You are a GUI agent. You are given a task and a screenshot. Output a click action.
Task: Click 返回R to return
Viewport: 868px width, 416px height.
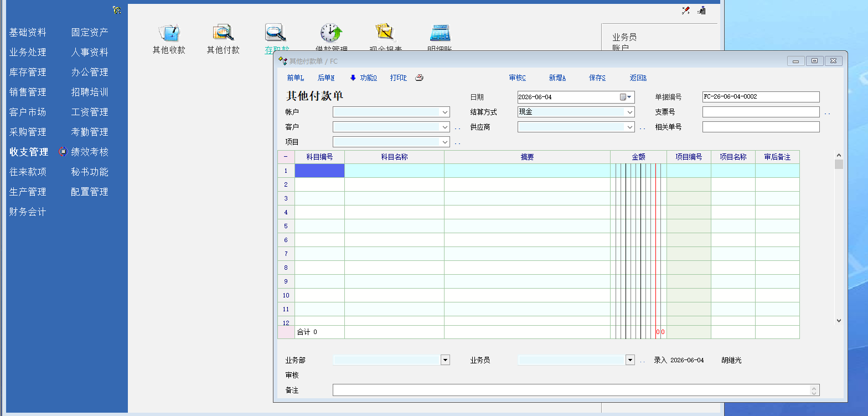pos(638,78)
